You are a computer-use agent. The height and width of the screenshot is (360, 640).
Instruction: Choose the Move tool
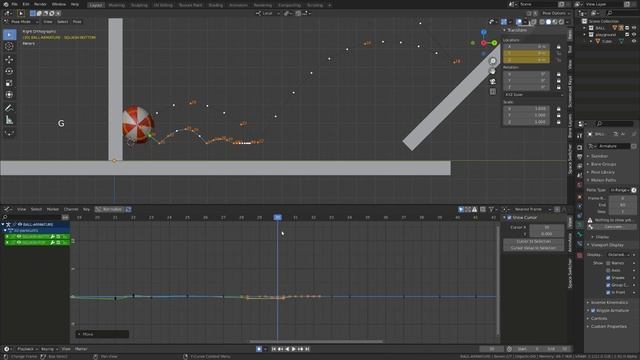[x=9, y=59]
